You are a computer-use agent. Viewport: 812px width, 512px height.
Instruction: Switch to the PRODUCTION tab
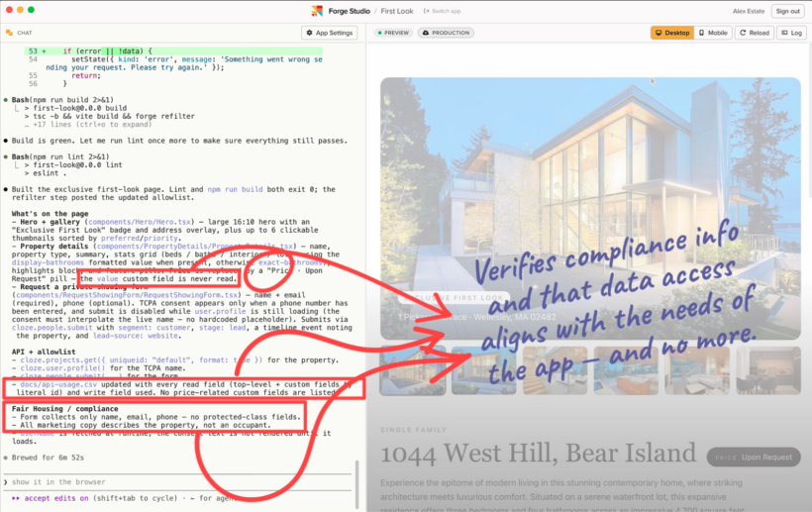pos(446,33)
